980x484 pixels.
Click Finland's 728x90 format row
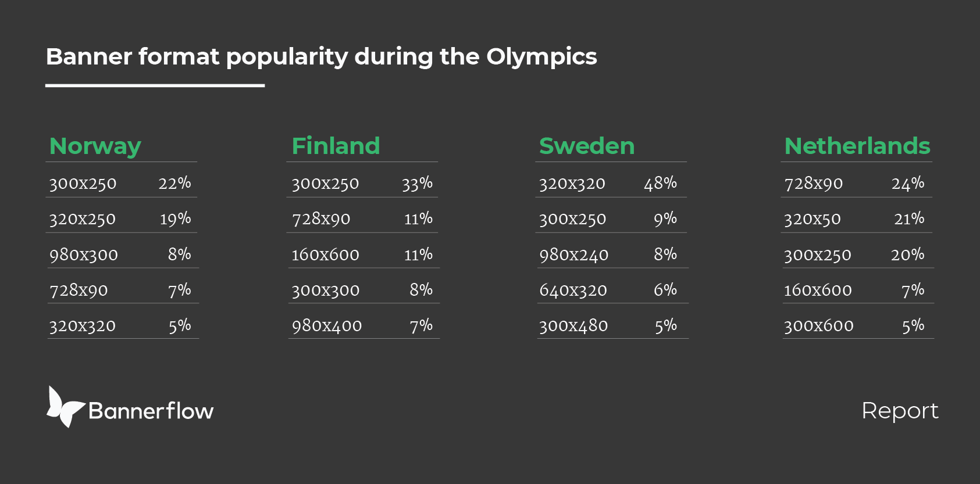click(362, 219)
